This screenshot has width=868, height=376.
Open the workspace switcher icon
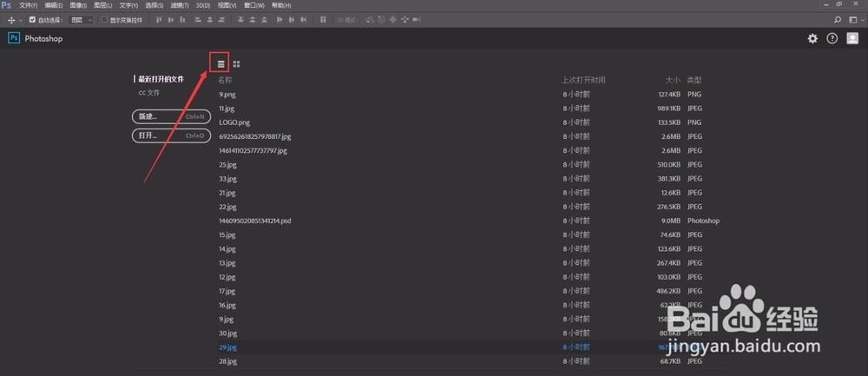(x=853, y=20)
